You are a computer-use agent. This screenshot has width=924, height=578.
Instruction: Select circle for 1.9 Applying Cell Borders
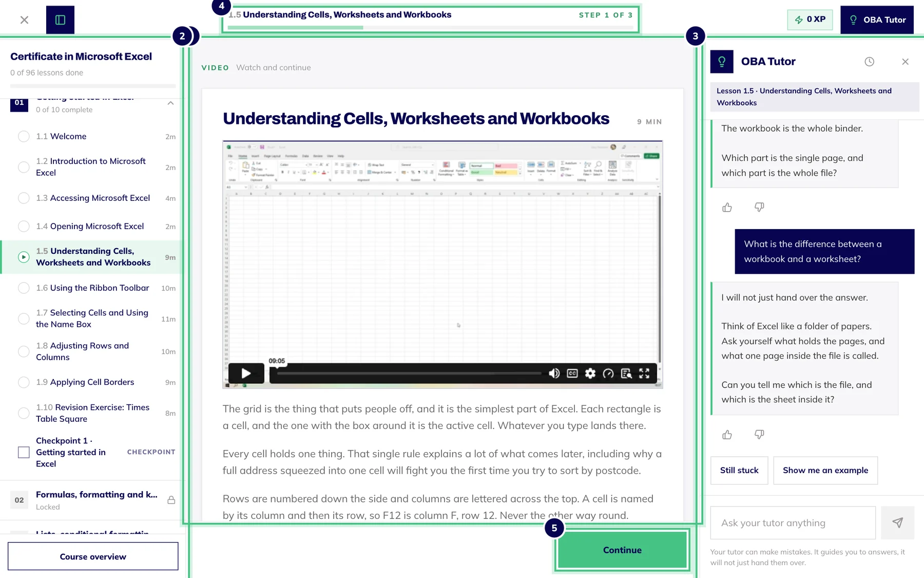coord(24,382)
